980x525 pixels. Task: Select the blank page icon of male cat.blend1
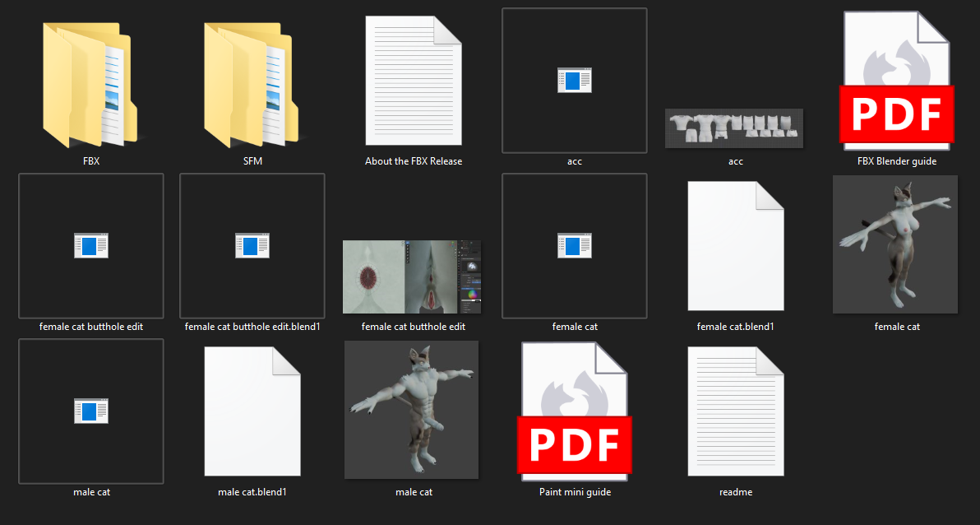(x=252, y=411)
